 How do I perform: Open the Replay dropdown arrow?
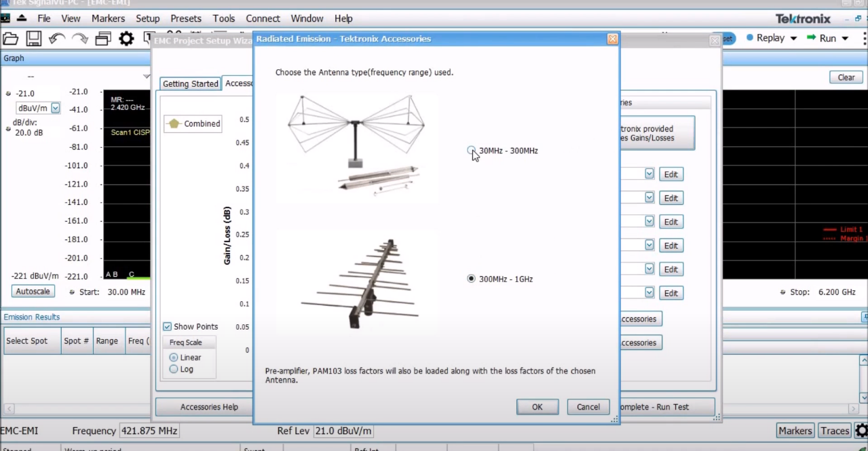coord(793,39)
